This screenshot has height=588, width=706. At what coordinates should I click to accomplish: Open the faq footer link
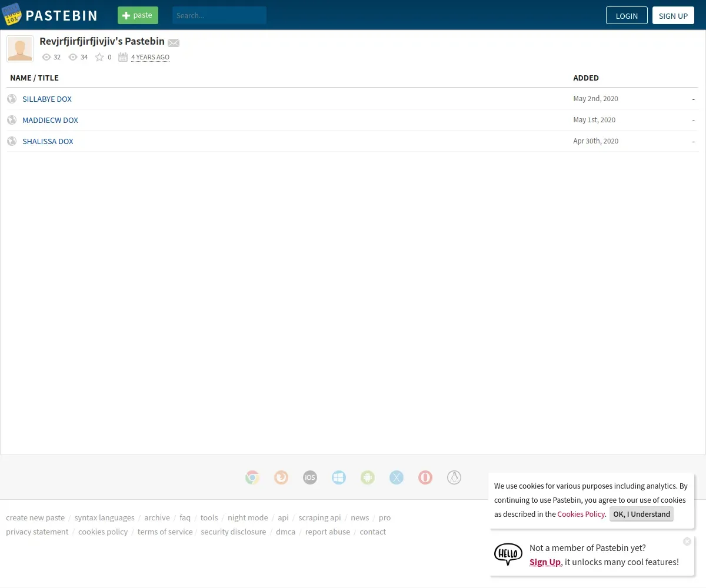click(x=185, y=517)
